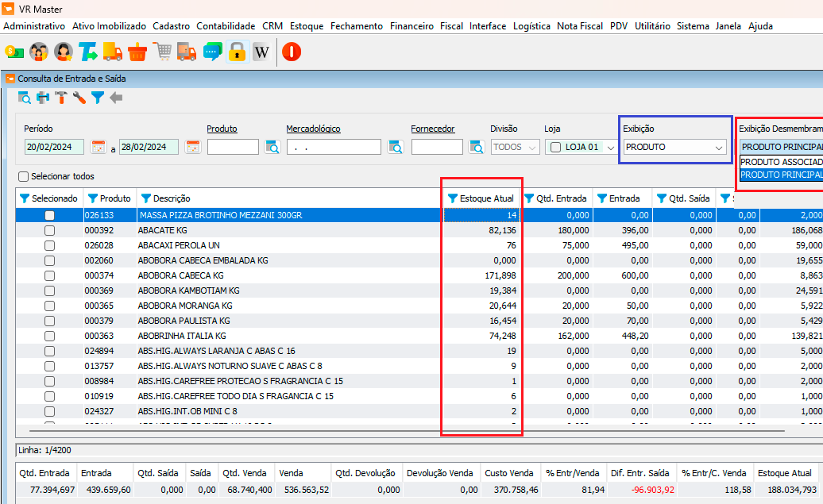The image size is (823, 504).
Task: Open calendar picker for start date
Action: pyautogui.click(x=99, y=147)
